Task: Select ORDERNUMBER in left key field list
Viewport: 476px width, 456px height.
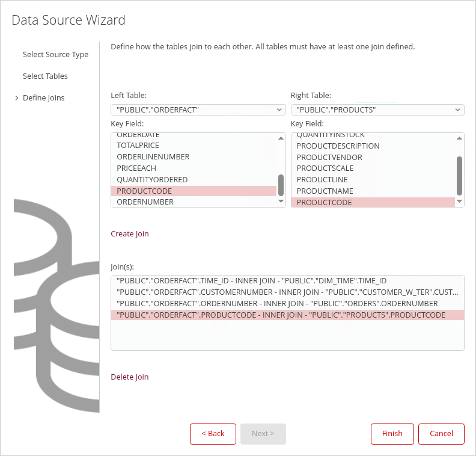Action: coord(145,202)
